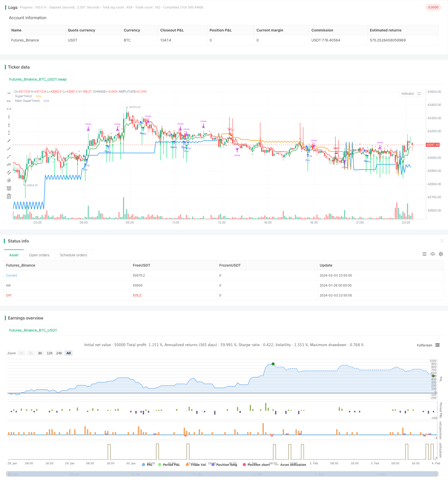
Task: Switch to the Open orders tab
Action: click(x=39, y=255)
